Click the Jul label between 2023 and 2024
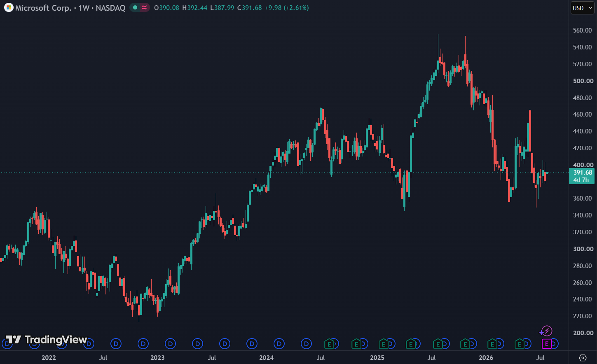 [x=212, y=358]
